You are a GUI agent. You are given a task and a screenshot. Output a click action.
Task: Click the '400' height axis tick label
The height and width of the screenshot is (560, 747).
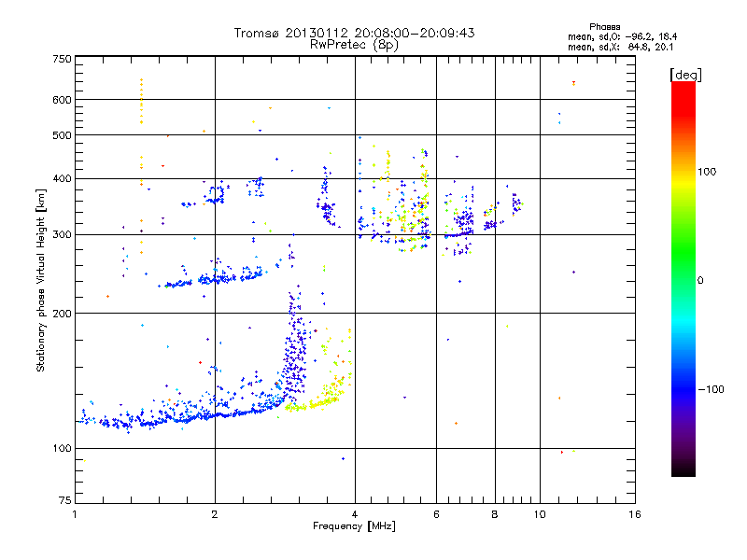(x=62, y=179)
